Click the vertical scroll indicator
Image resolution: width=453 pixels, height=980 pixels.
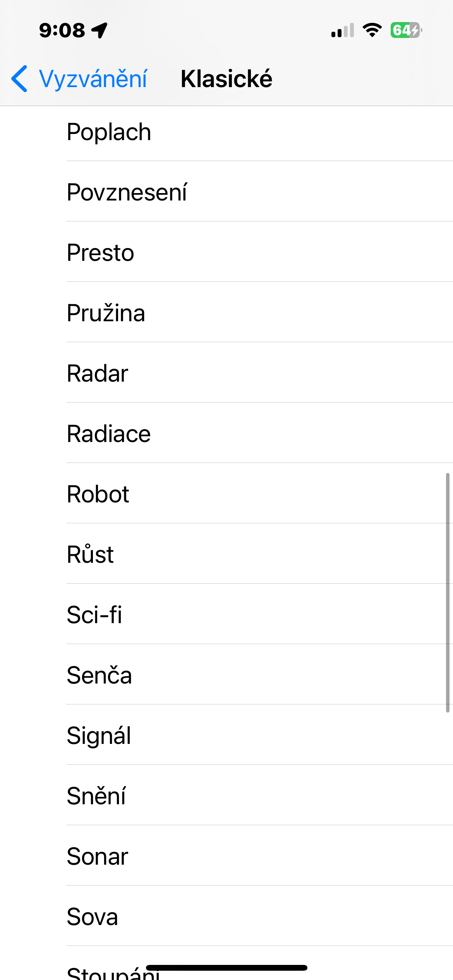pos(448,592)
